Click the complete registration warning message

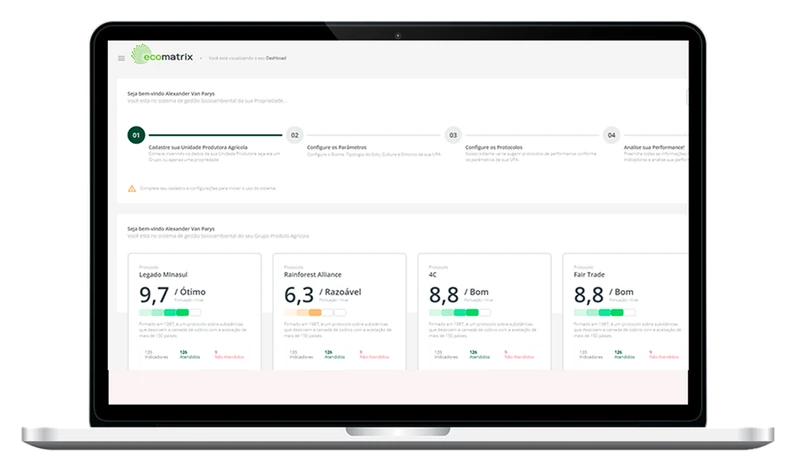coord(208,188)
